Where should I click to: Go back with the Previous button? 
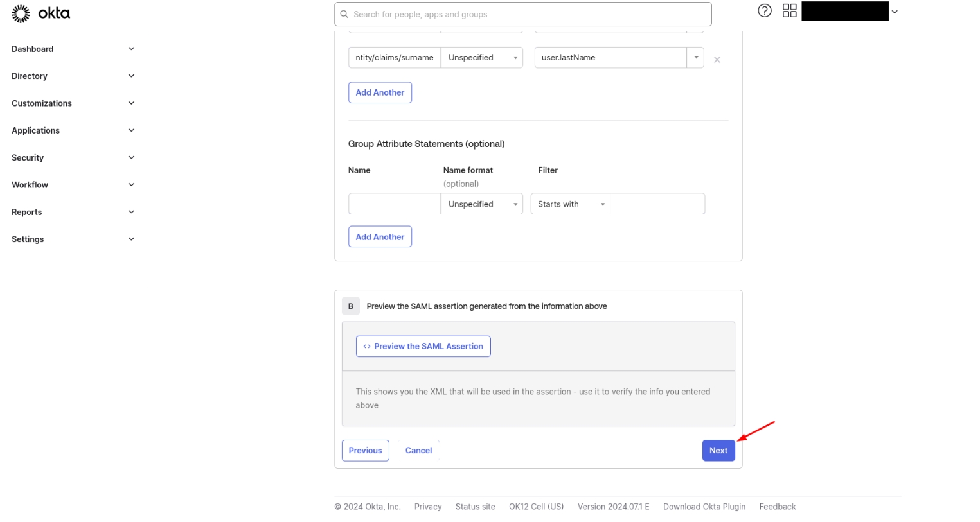tap(365, 451)
